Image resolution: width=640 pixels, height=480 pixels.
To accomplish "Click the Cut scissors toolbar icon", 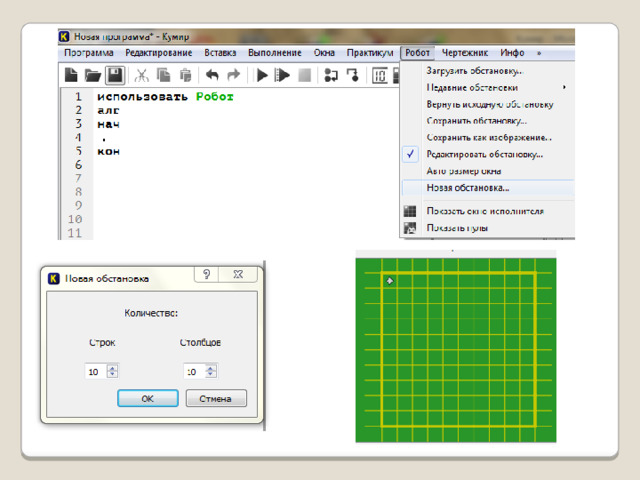I will [x=142, y=75].
